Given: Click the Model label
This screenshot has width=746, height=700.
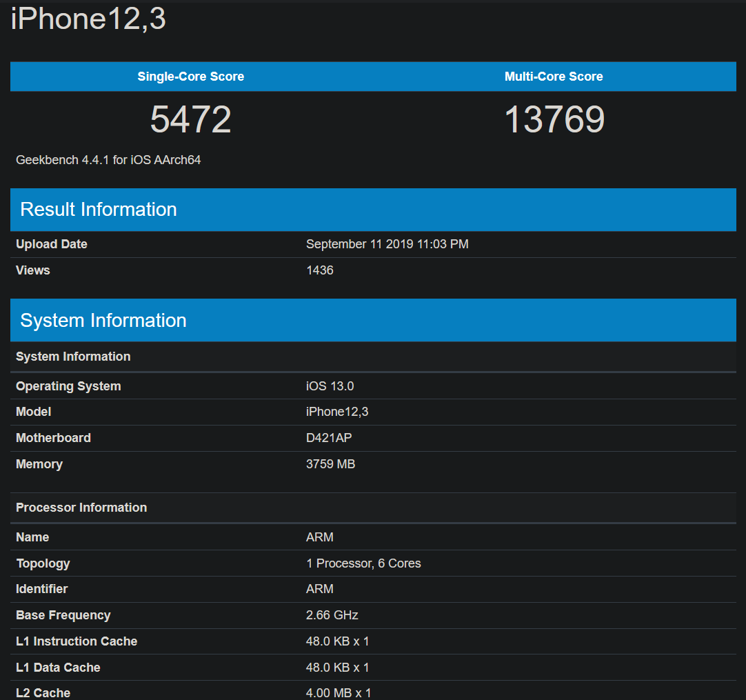Looking at the screenshot, I should point(33,412).
